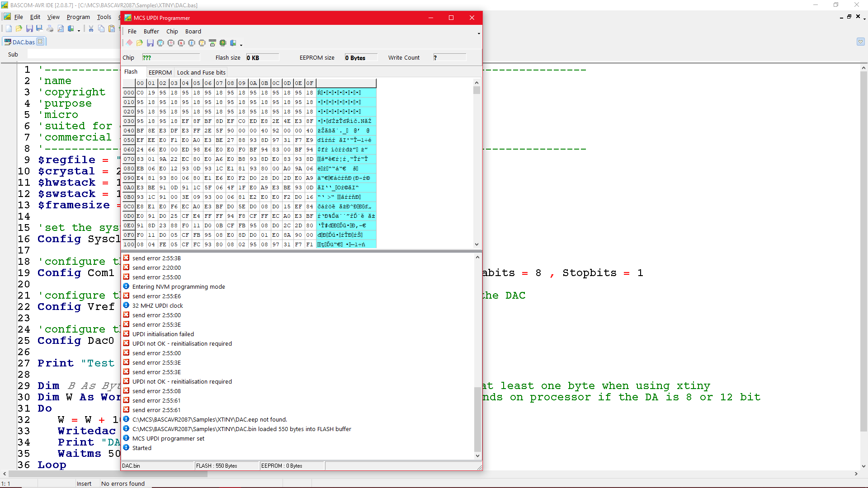This screenshot has height=488, width=868.
Task: Print the document from IDE toolbar
Action: click(x=50, y=28)
